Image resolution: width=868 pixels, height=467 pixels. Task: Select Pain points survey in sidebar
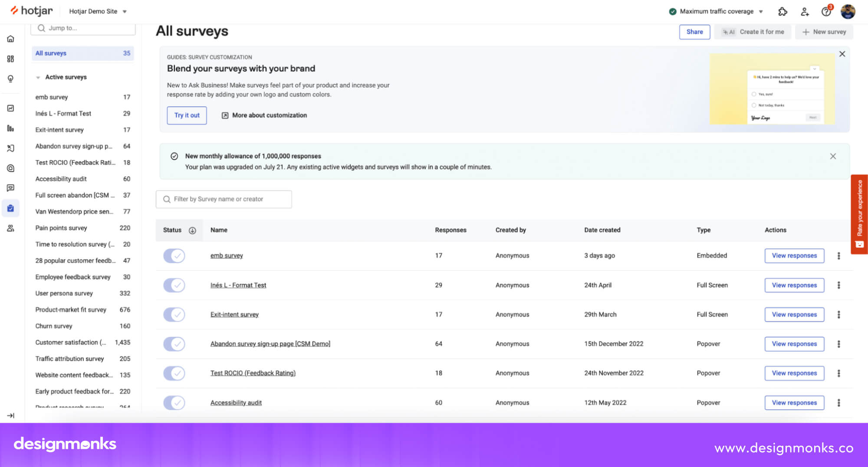(83, 228)
